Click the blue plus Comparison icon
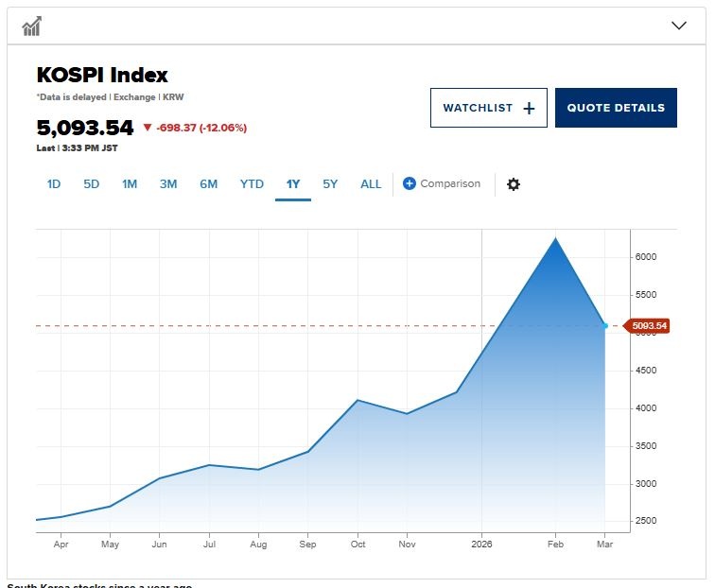 click(x=409, y=183)
